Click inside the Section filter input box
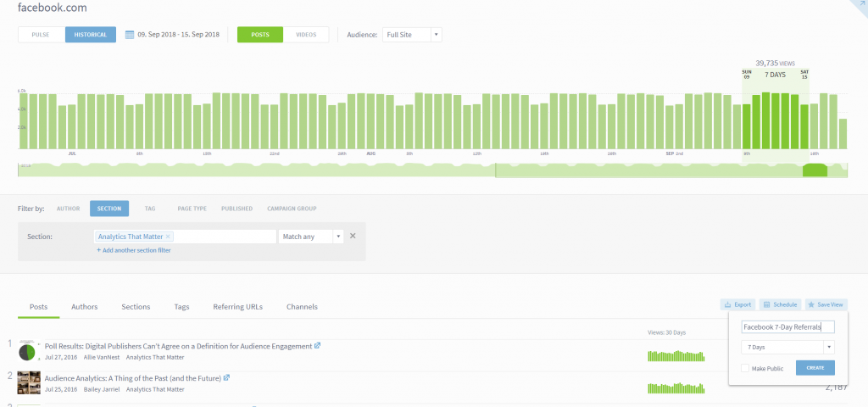Screen dimensions: 868x407 click(185, 237)
